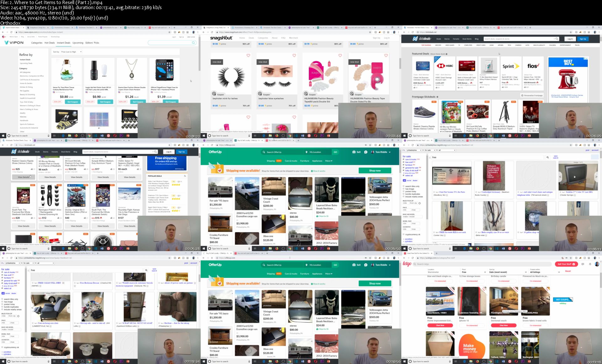The image size is (602, 364).
Task: Click Shop now in the 00:06:50 OfferUp frame
Action: [x=375, y=171]
